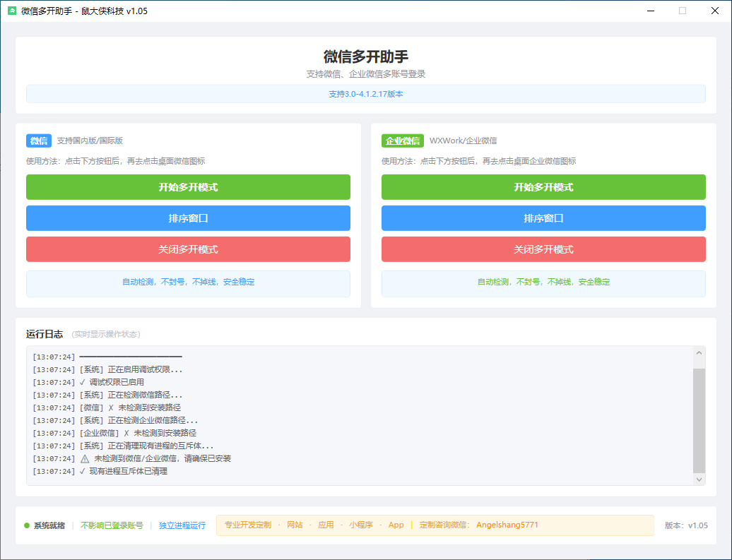Screen dimensions: 732x560
Task: Click the app icon in the title bar
Action: pos(12,11)
